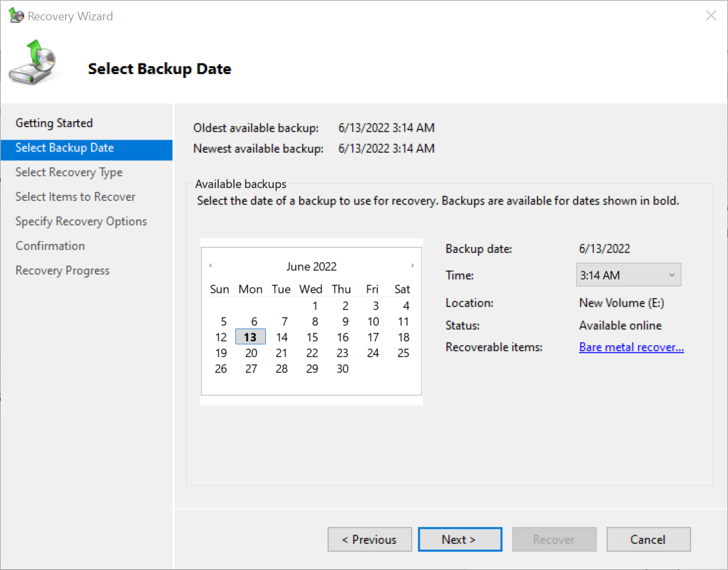Click the Next button

460,539
